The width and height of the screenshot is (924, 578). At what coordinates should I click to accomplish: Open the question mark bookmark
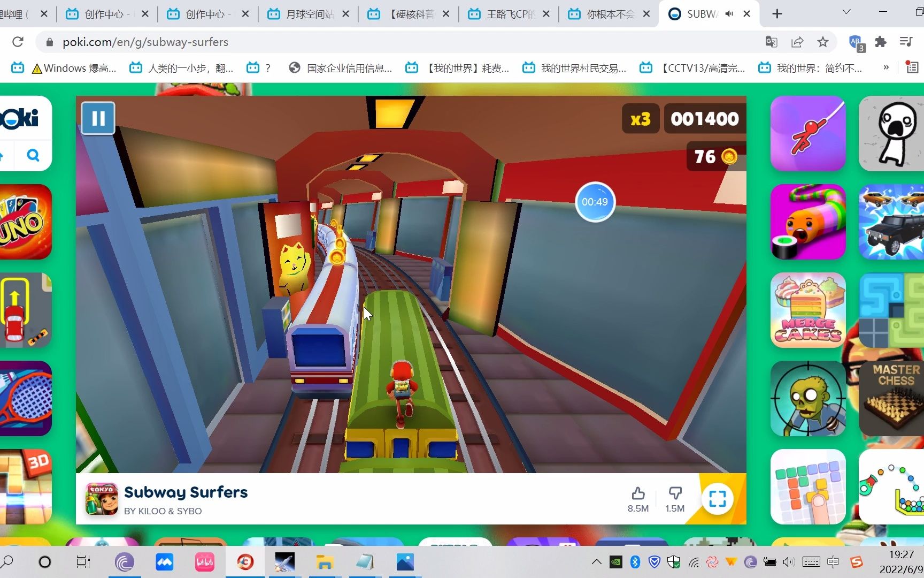pyautogui.click(x=259, y=68)
